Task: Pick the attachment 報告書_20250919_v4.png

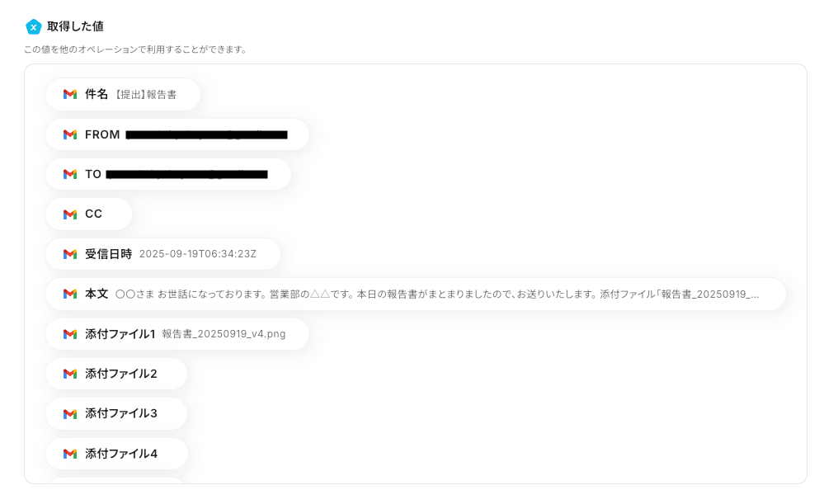Action: (224, 334)
